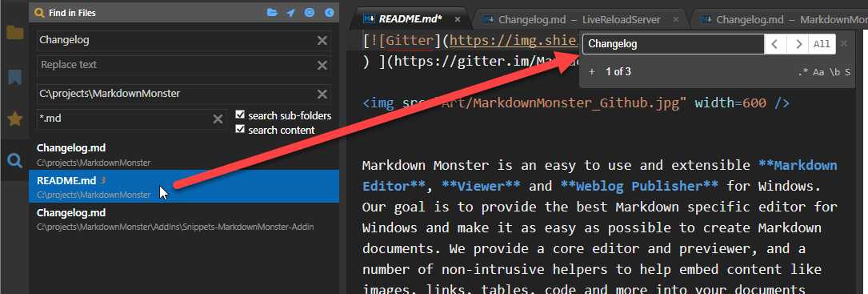Toggle search sub-folders checkbox
Image resolution: width=868 pixels, height=294 pixels.
pos(240,115)
